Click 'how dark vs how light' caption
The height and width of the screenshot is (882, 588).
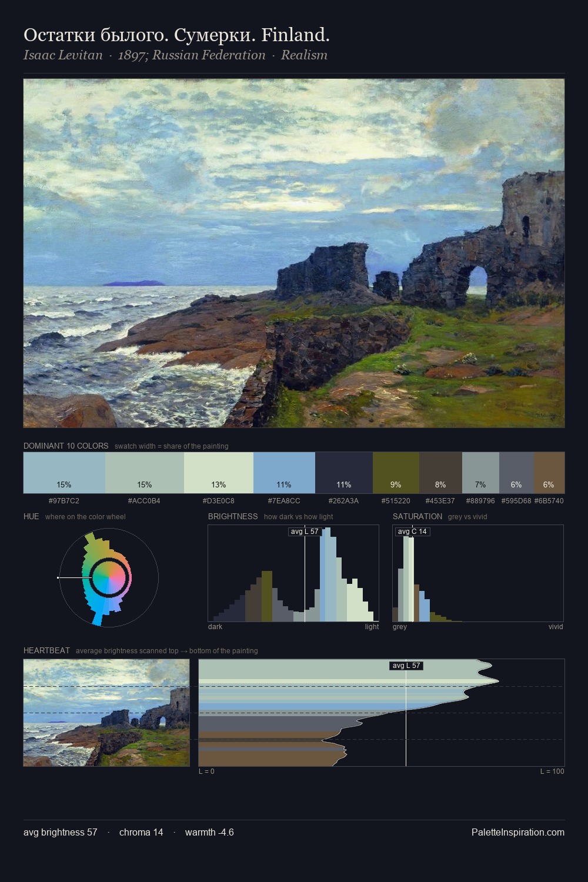pos(298,517)
